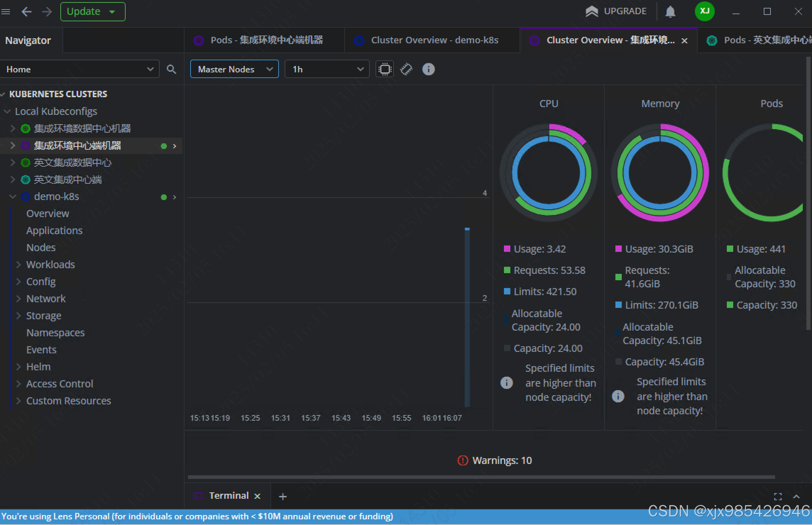Open the Terminal tab
Viewport: 812px width, 525px height.
[x=229, y=496]
